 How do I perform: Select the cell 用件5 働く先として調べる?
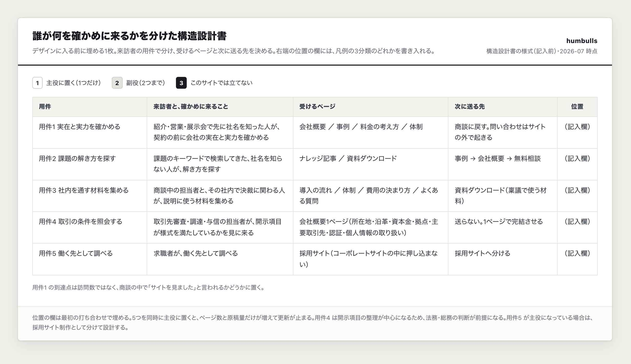90,259
